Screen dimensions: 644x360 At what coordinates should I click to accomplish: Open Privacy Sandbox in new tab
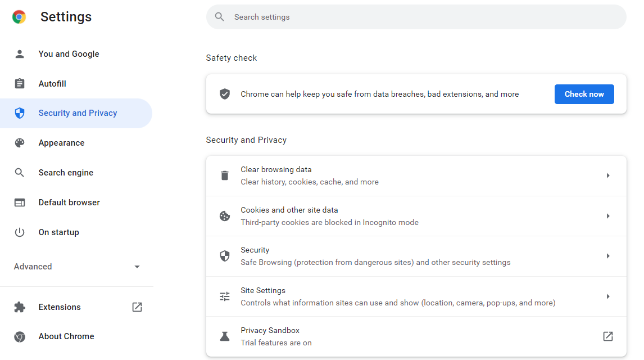607,336
